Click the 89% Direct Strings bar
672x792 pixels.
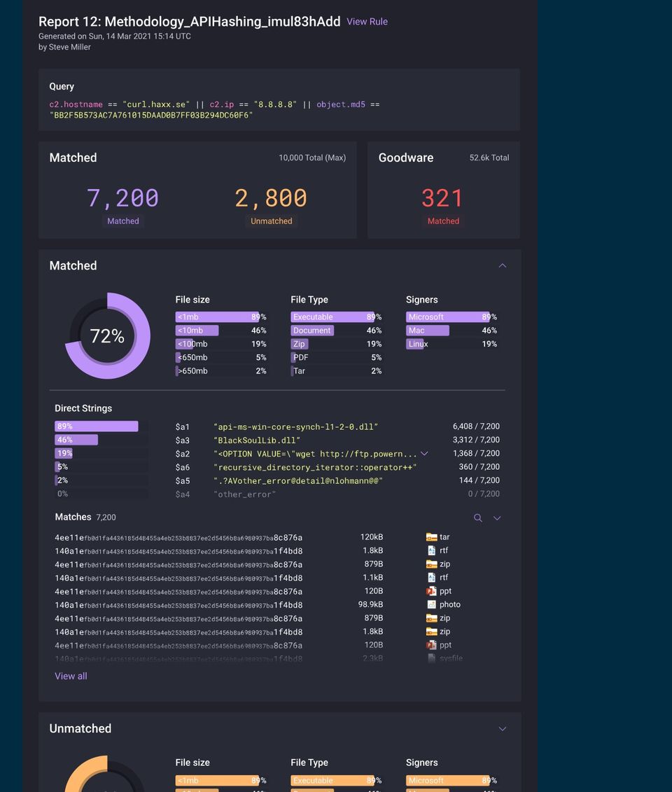[x=97, y=426]
